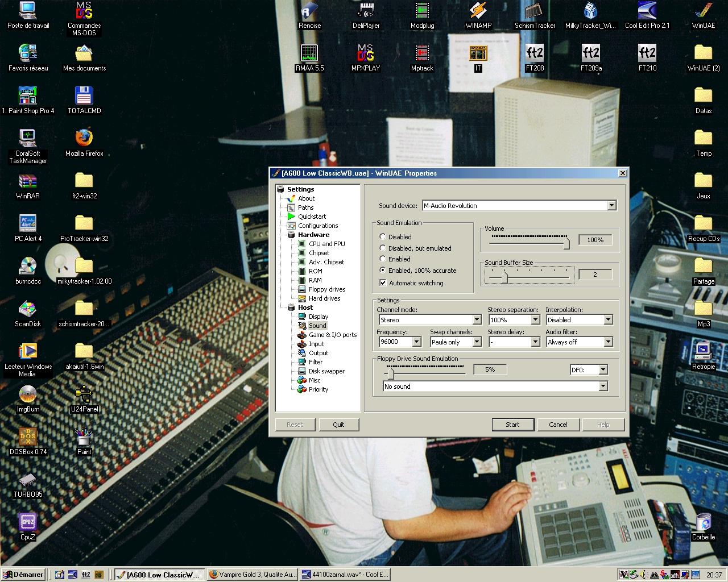The width and height of the screenshot is (728, 582).
Task: Open the DF0: floppy drive dropdown
Action: [x=603, y=369]
